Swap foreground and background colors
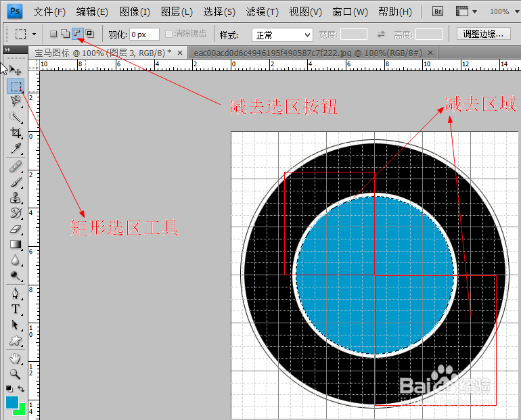Viewport: 521px width, 420px height. 21,388
